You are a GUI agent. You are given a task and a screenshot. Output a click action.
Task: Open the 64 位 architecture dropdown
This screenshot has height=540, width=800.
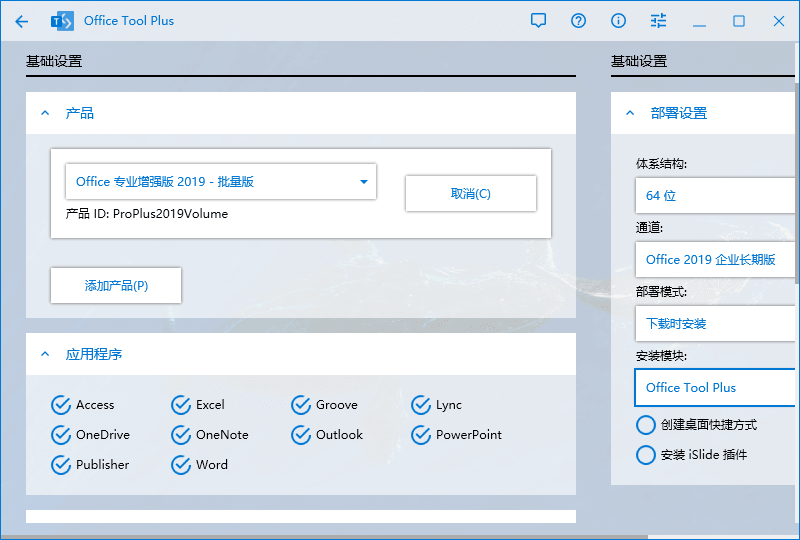[716, 196]
